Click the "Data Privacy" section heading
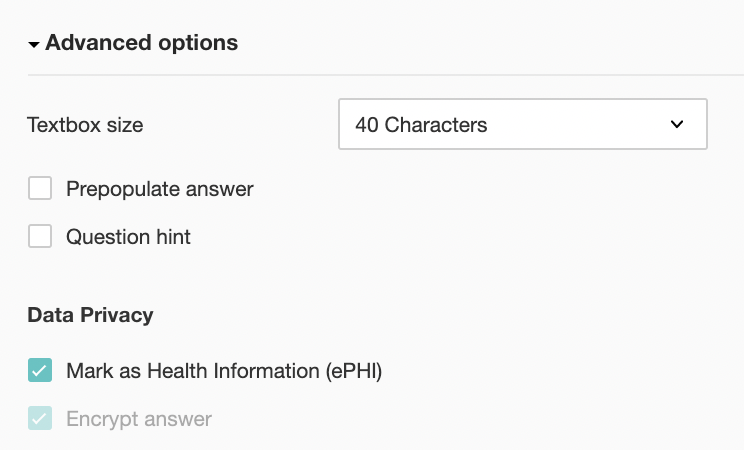The image size is (744, 450). 90,315
